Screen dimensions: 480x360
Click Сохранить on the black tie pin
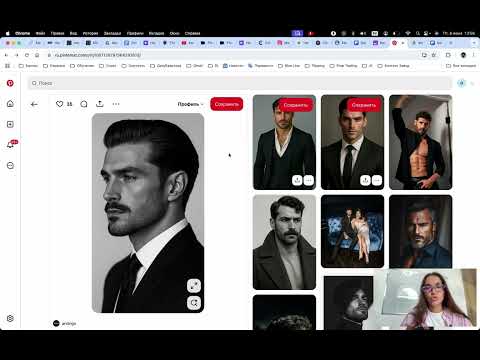click(364, 105)
